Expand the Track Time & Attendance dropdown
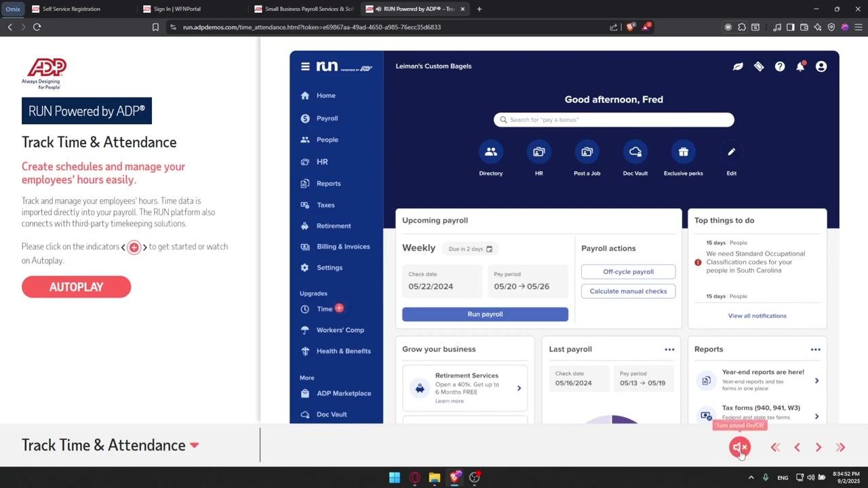Screen dimensions: 868x488 point(195,445)
